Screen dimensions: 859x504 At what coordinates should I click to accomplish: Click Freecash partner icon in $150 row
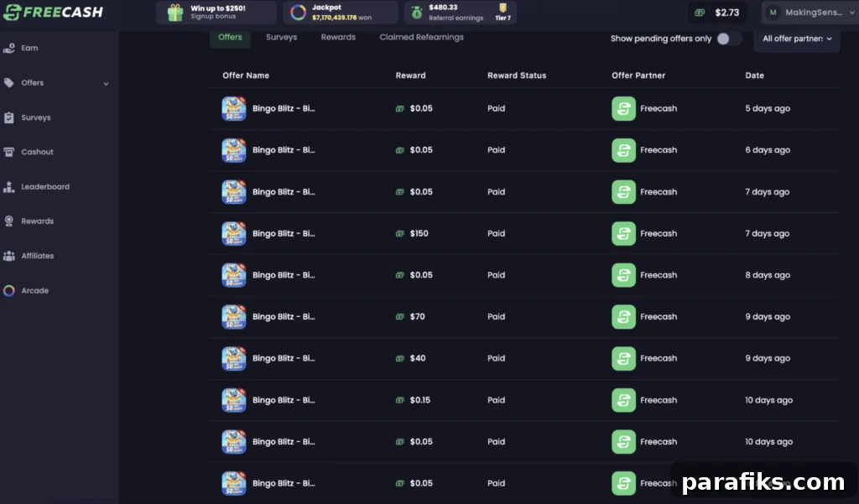[623, 233]
